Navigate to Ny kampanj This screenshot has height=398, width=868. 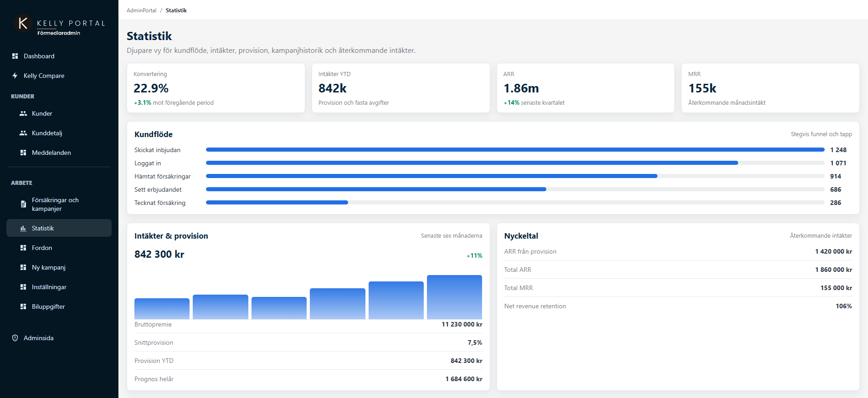pos(59,267)
